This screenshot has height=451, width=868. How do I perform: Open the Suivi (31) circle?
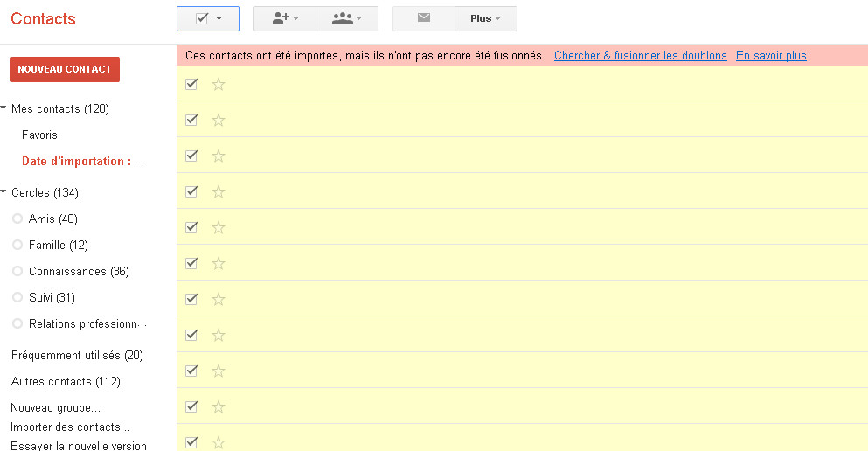pyautogui.click(x=52, y=297)
